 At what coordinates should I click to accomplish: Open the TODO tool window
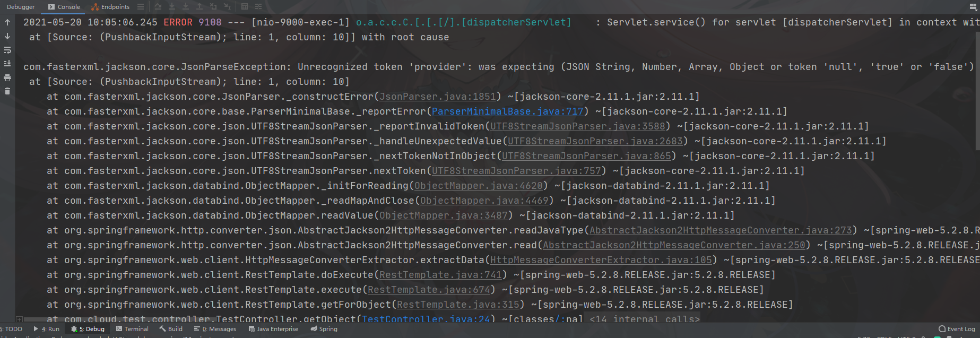coord(12,329)
